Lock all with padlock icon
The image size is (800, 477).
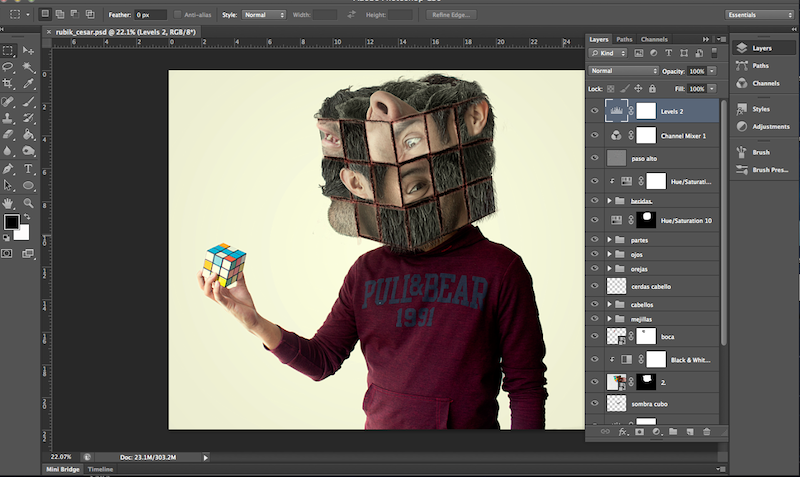(x=652, y=89)
